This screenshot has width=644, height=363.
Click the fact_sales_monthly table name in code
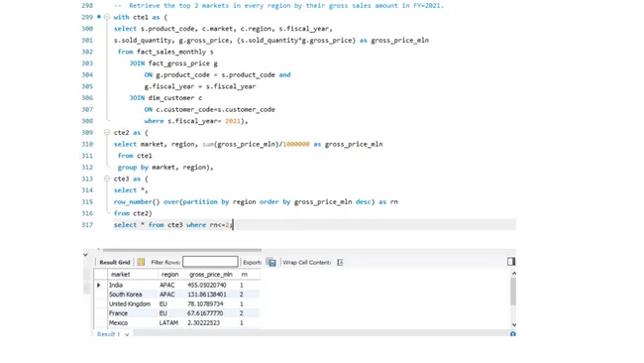[171, 52]
